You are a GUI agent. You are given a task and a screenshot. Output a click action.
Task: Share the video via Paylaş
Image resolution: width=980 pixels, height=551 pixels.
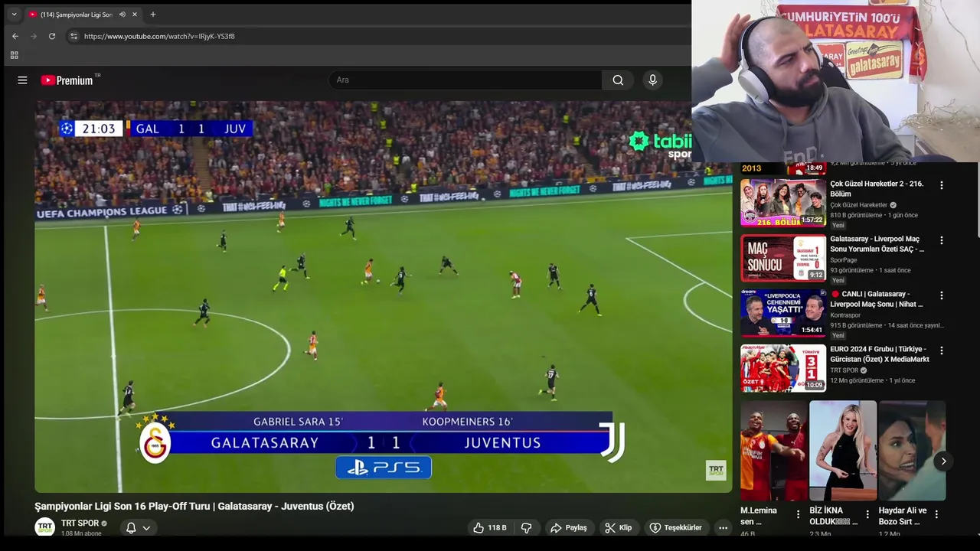[569, 528]
